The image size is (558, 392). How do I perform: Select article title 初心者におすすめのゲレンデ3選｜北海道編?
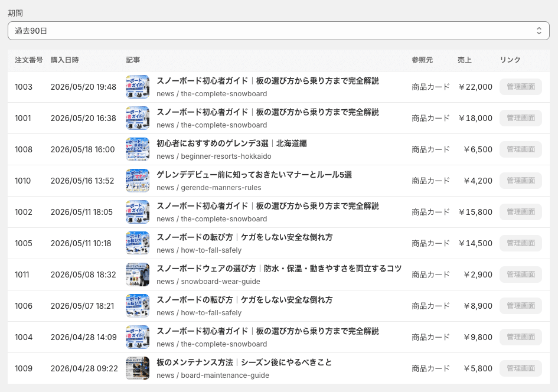[x=231, y=143]
